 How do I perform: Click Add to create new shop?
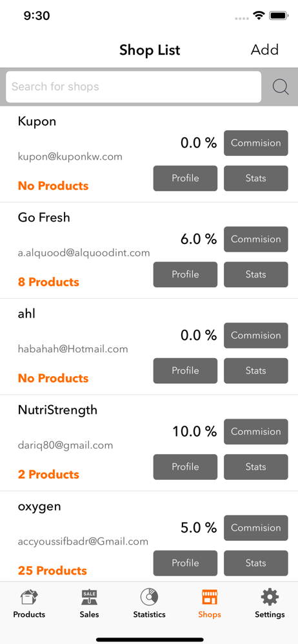(x=264, y=50)
